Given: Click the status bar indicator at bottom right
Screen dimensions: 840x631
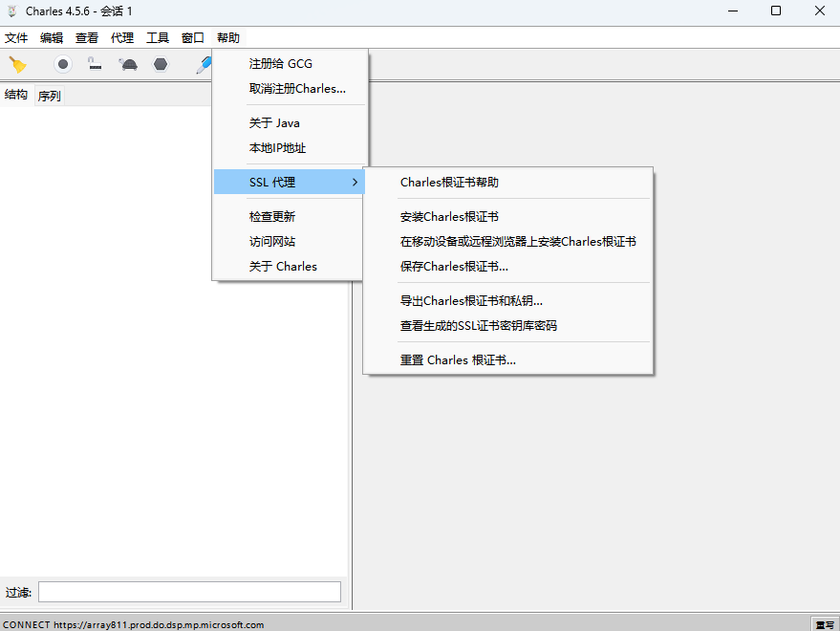Looking at the screenshot, I should [825, 624].
